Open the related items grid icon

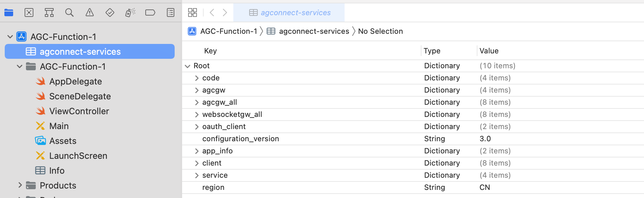[192, 13]
